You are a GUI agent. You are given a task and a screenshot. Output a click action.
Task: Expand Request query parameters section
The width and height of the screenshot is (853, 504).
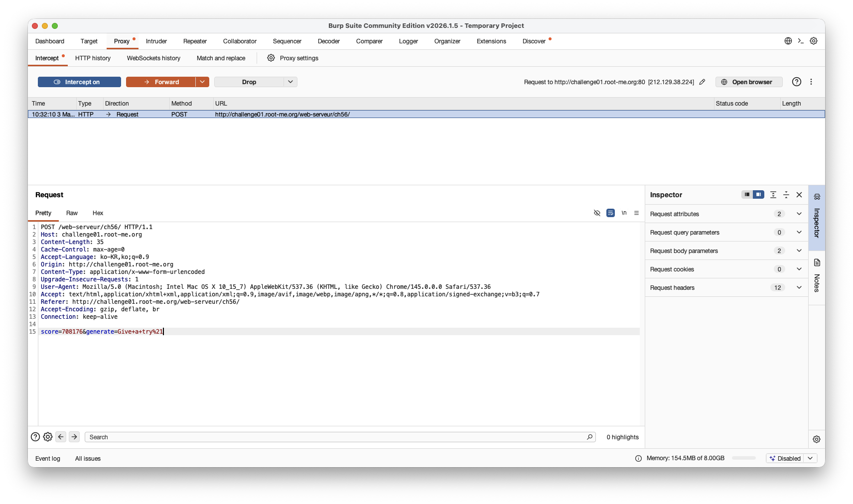point(799,232)
